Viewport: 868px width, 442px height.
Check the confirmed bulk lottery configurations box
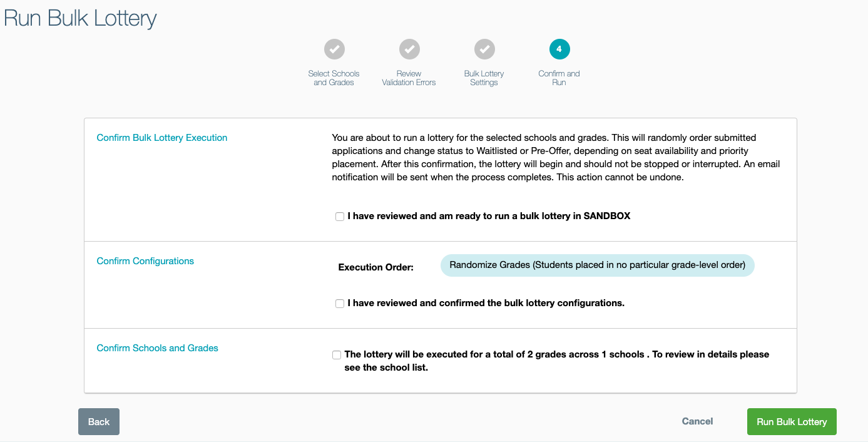340,304
